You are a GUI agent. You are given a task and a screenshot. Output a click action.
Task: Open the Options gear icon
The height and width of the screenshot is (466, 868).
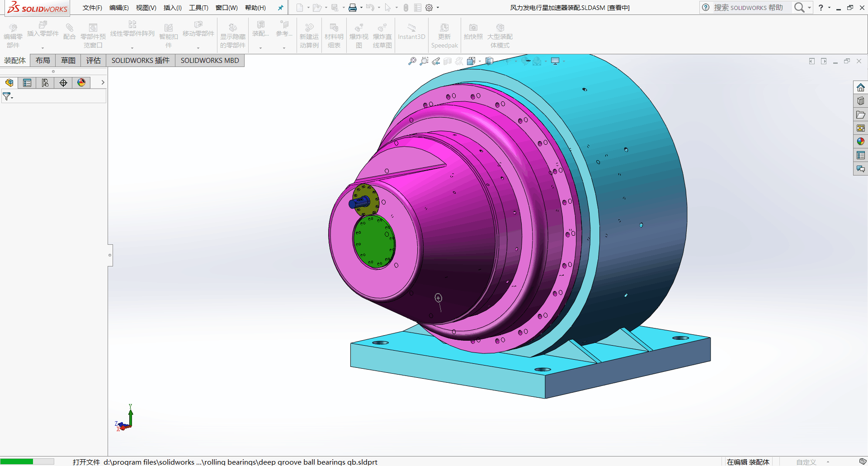(x=429, y=8)
